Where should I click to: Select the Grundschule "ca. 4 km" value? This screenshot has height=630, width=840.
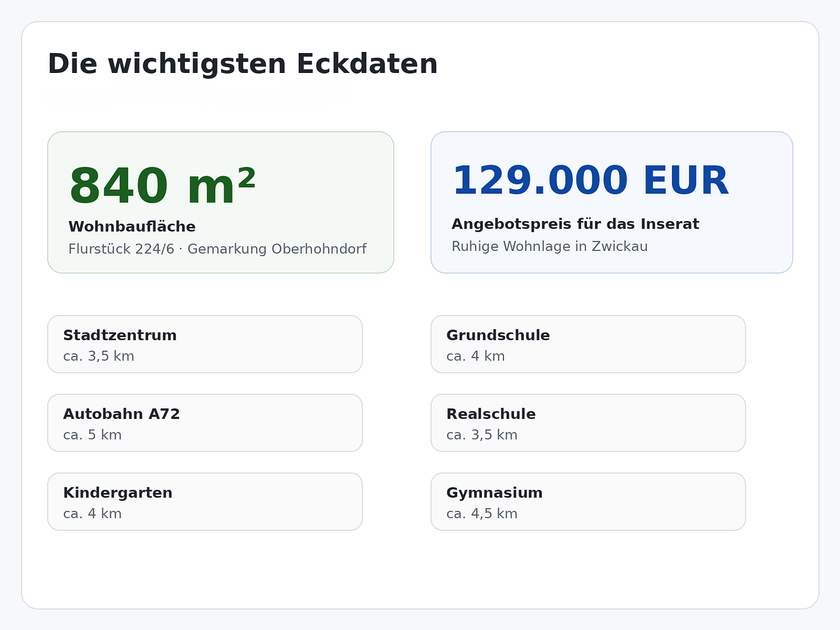coord(475,356)
